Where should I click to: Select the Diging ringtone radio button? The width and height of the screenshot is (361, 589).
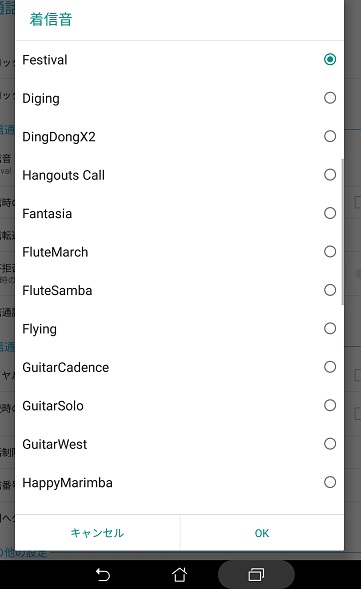[x=330, y=98]
